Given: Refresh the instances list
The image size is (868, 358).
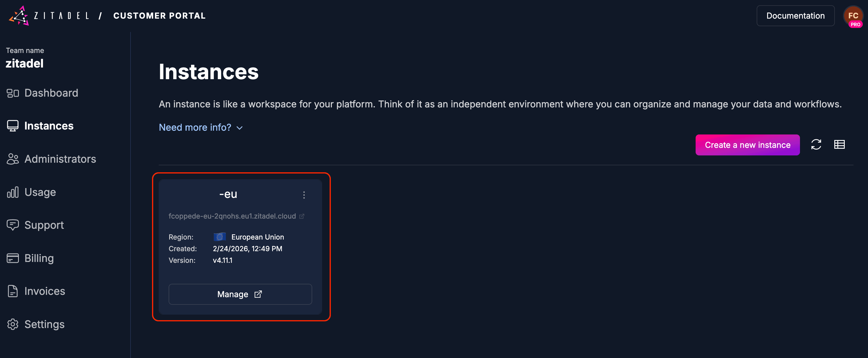Looking at the screenshot, I should [x=816, y=144].
